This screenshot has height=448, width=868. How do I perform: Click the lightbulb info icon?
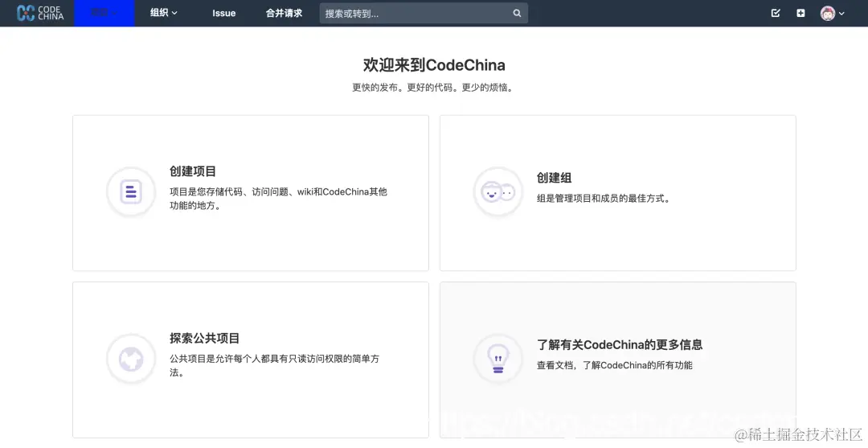click(498, 359)
